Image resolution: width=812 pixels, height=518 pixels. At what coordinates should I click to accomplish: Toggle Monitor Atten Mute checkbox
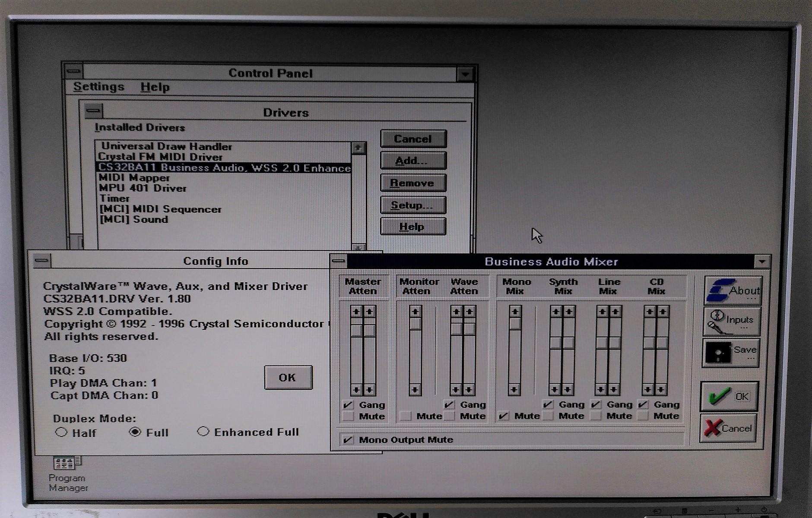pyautogui.click(x=405, y=416)
